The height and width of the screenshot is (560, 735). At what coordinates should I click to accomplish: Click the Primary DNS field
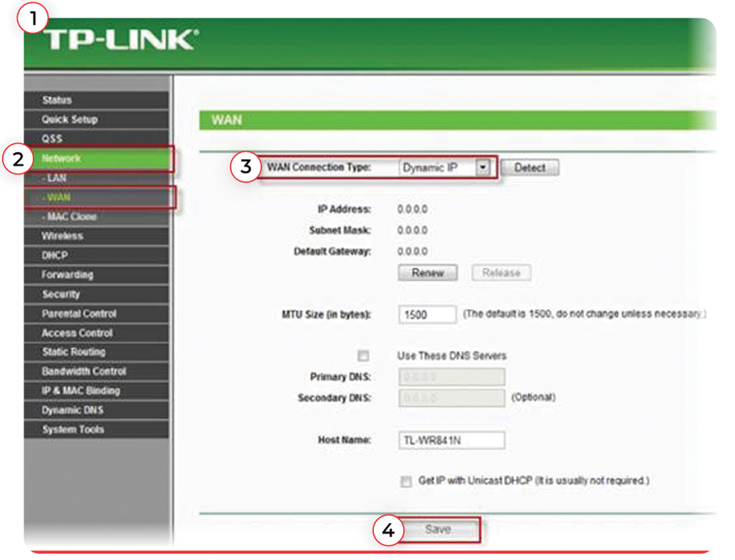(x=451, y=377)
